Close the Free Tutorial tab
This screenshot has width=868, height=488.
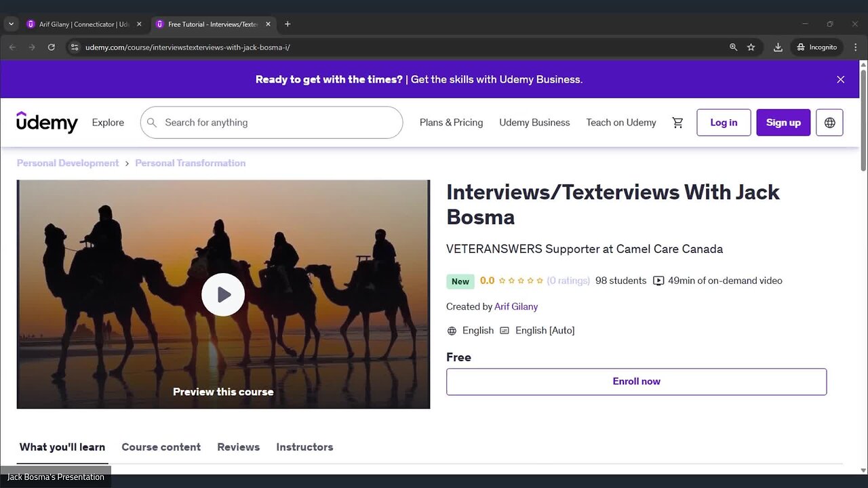coord(268,24)
